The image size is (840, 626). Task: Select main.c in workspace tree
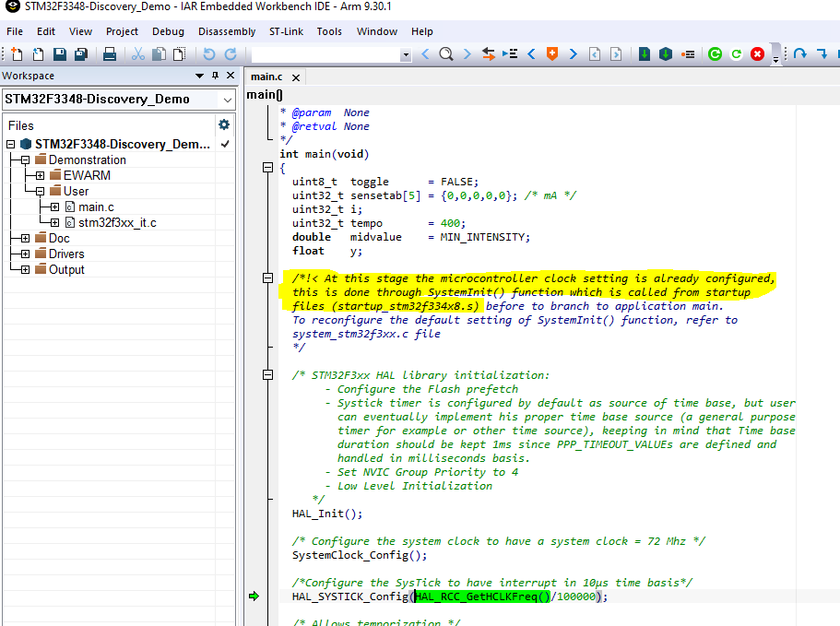[96, 207]
